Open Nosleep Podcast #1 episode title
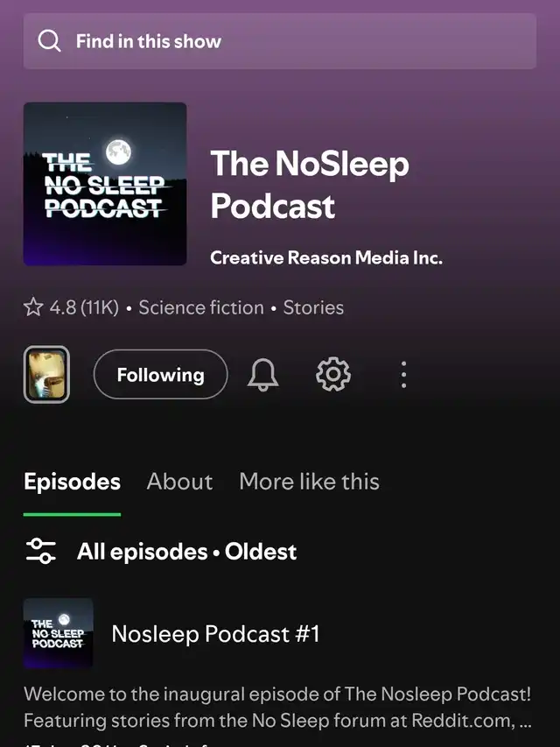 [215, 634]
